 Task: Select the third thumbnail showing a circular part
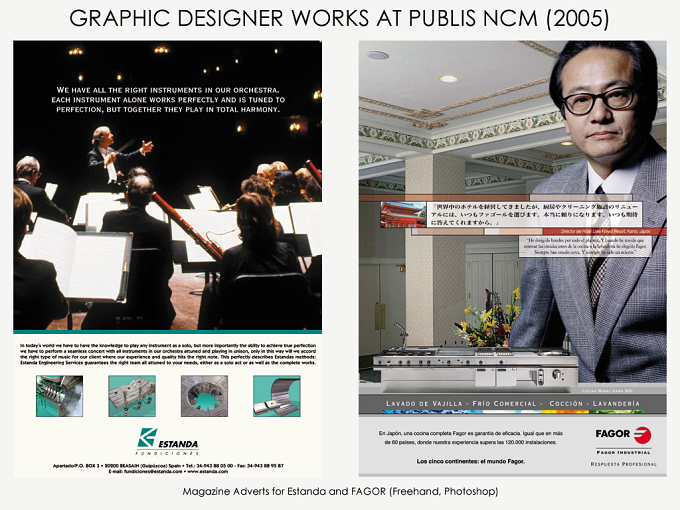pyautogui.click(x=204, y=396)
